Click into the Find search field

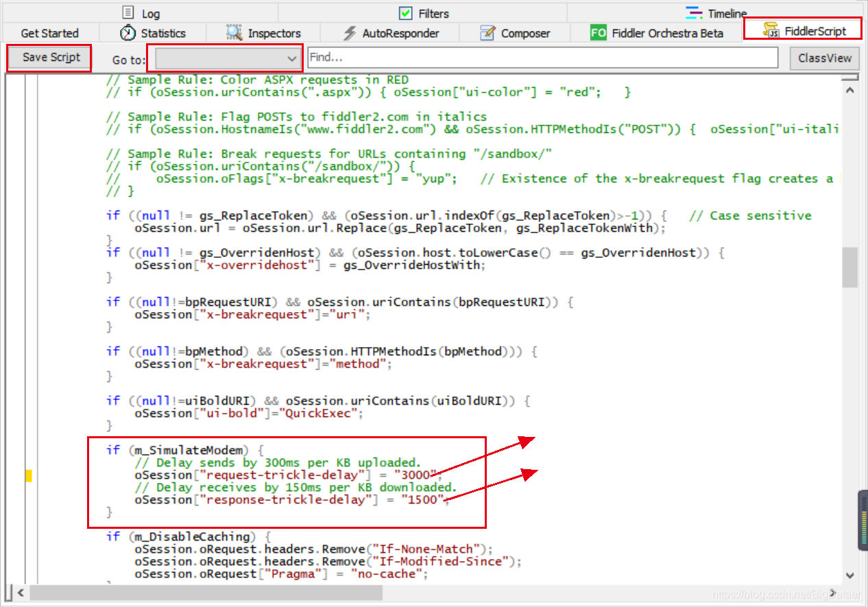pyautogui.click(x=543, y=58)
